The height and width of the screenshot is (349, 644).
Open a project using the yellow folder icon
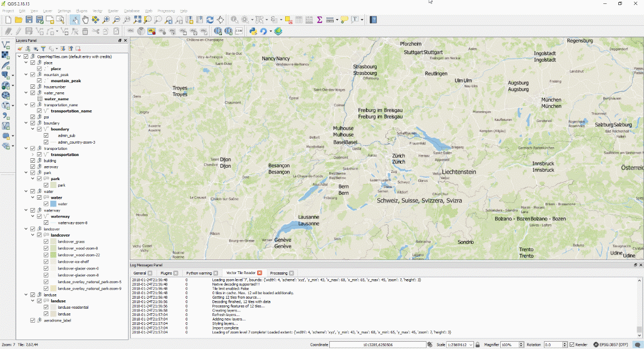(x=18, y=20)
